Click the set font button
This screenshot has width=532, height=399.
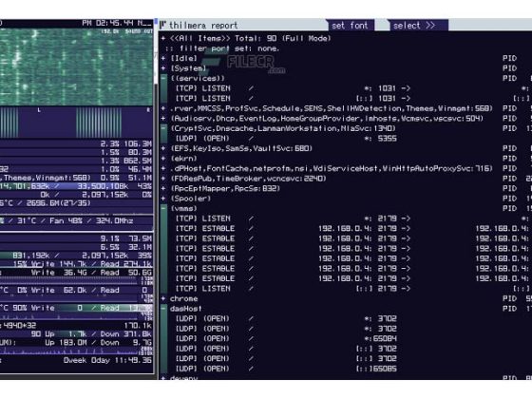pyautogui.click(x=351, y=26)
